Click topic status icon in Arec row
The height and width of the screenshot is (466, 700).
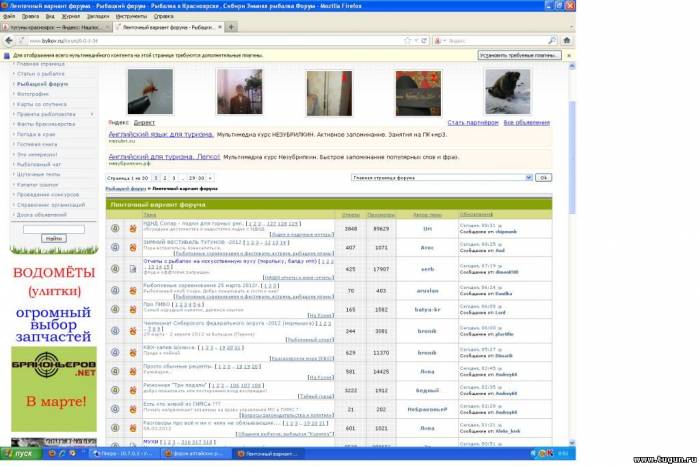coord(115,247)
